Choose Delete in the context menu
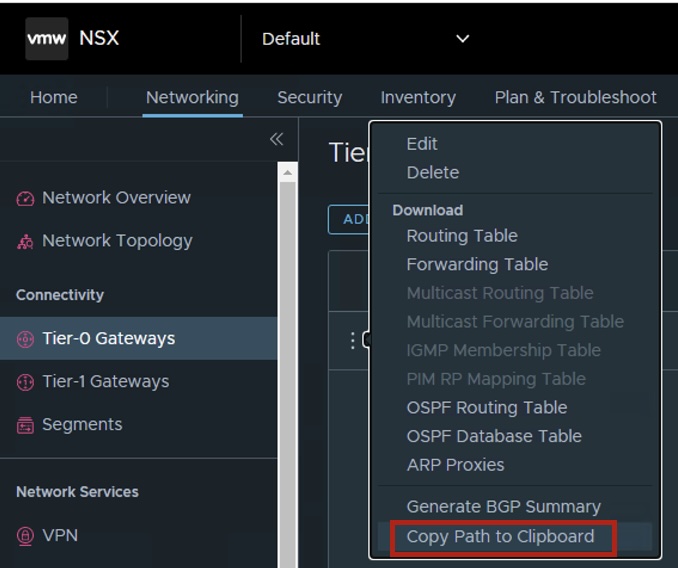Screen dimensions: 678x568 [x=432, y=173]
